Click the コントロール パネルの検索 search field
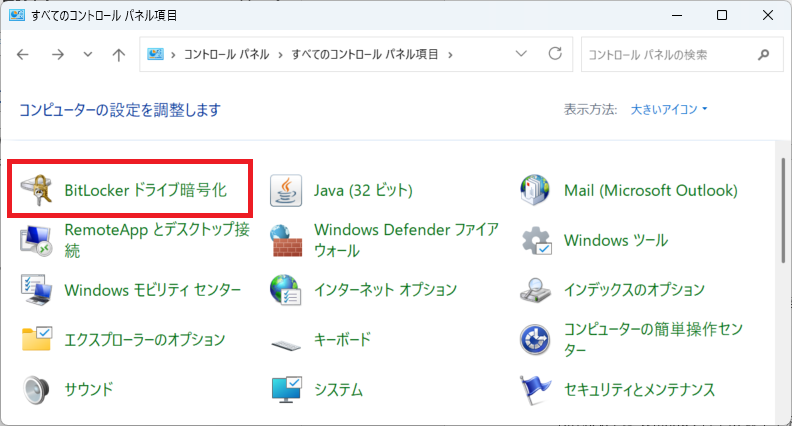The image size is (792, 426). 682,54
